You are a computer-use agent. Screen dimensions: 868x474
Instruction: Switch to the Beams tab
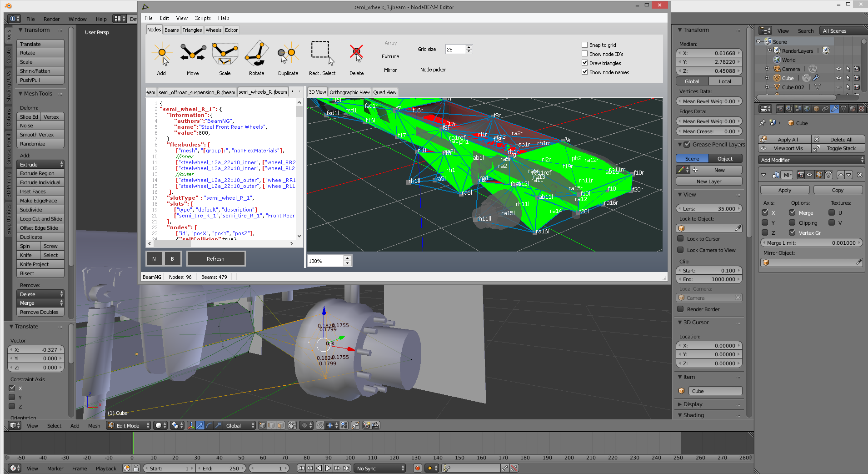(x=171, y=30)
